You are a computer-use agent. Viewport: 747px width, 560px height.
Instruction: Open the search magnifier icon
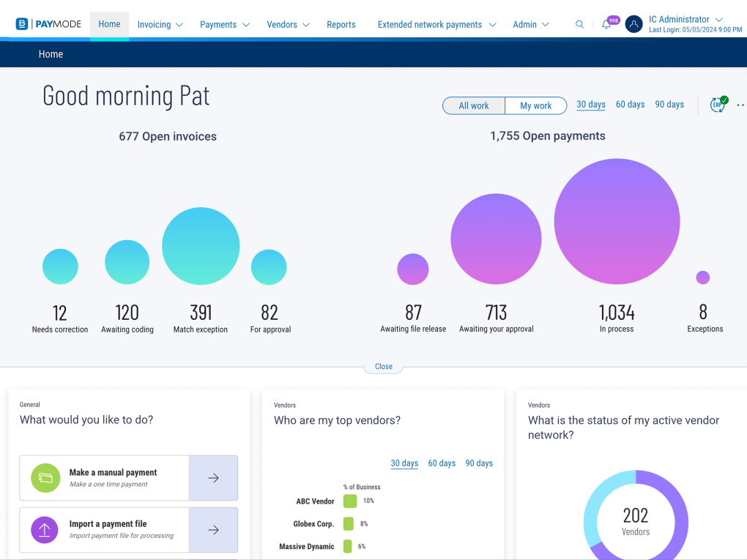(579, 24)
